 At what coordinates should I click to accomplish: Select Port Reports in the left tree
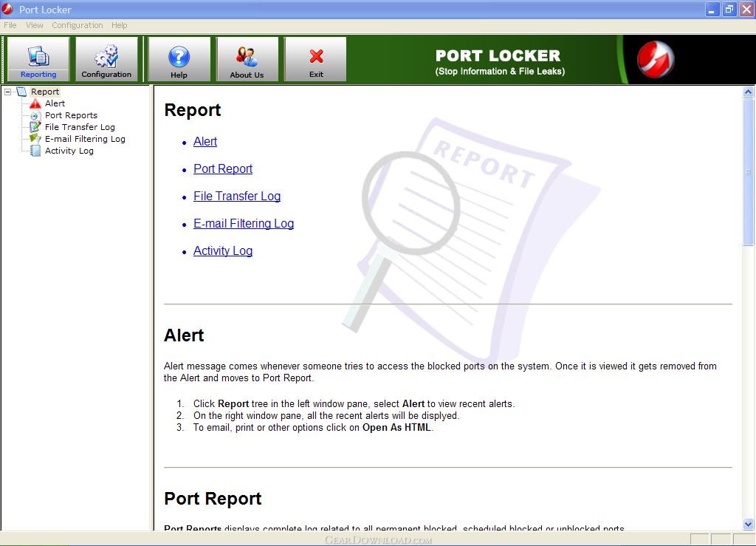tap(72, 115)
